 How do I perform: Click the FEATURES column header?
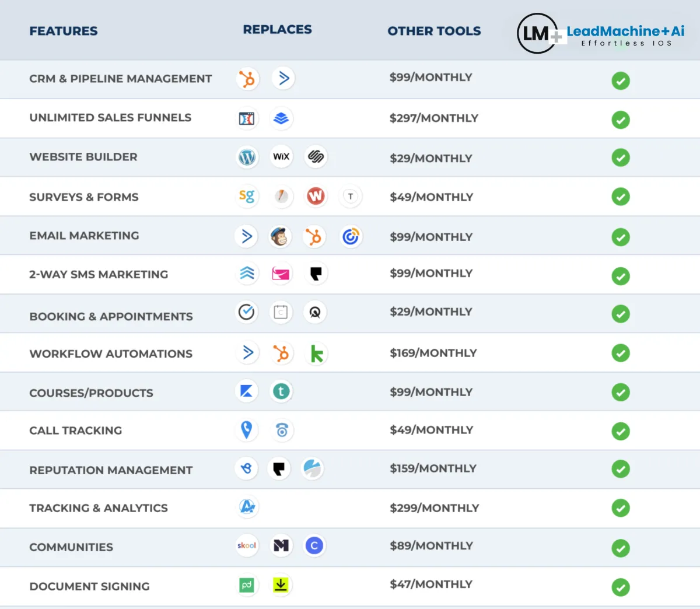pyautogui.click(x=64, y=31)
